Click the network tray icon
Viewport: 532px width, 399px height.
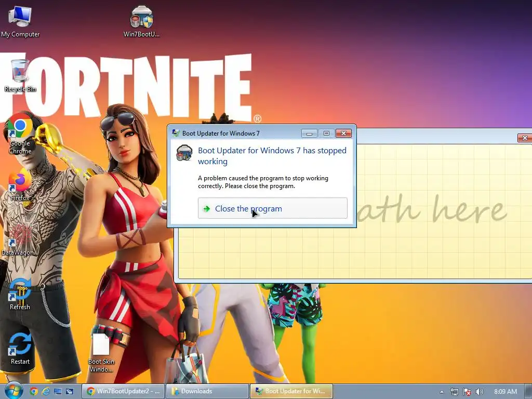click(454, 392)
